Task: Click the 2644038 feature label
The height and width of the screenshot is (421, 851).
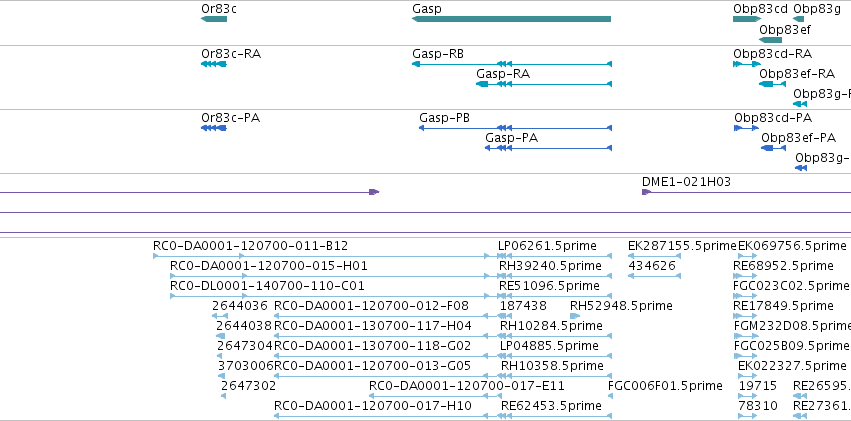Action: pos(244,326)
